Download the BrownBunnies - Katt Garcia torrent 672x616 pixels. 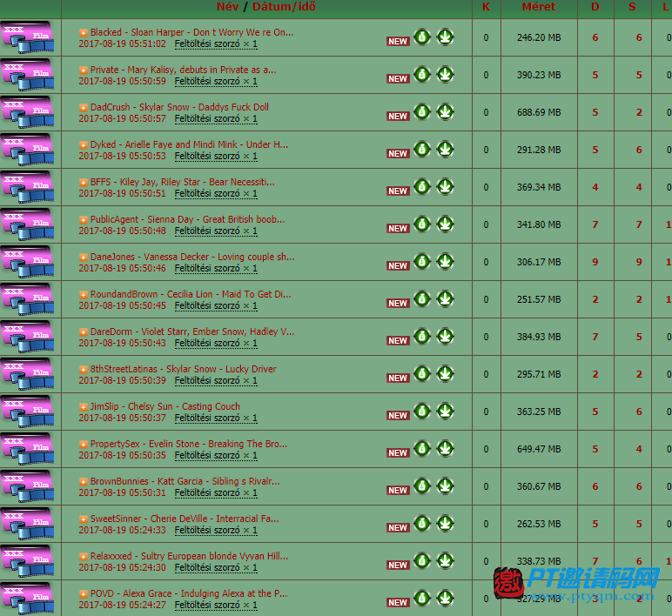[446, 485]
